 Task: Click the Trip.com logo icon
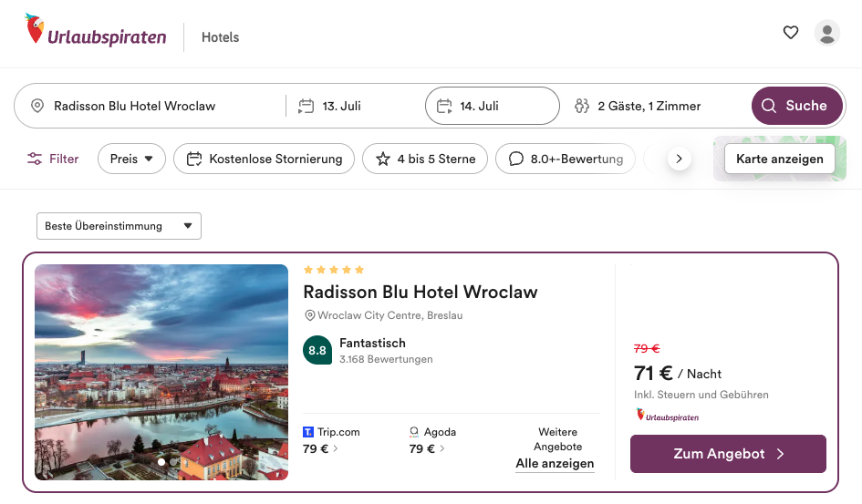(x=308, y=432)
